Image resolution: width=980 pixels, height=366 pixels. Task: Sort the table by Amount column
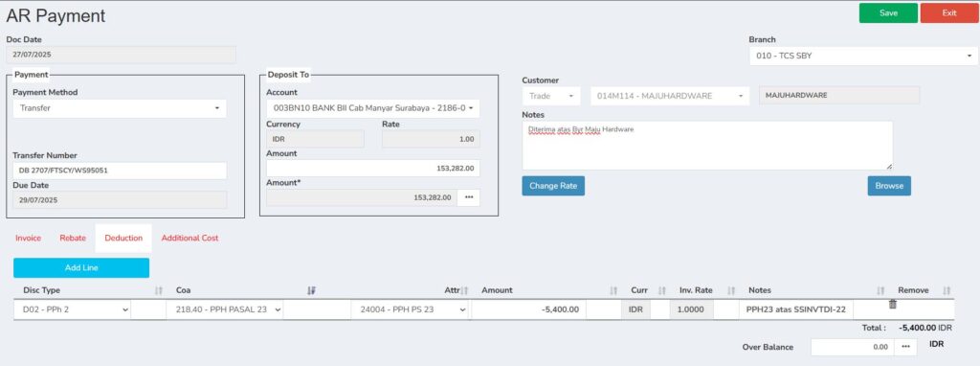tap(613, 290)
